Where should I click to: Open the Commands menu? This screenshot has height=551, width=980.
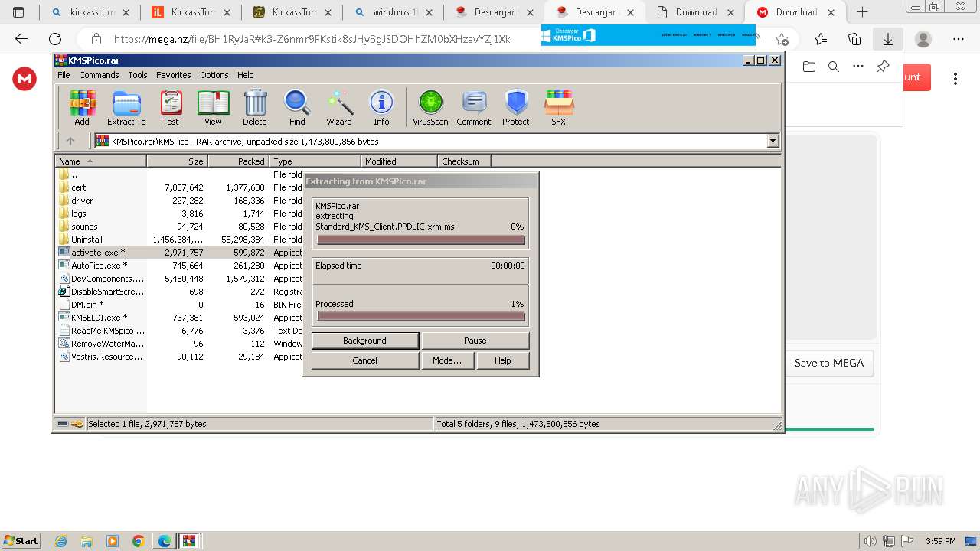coord(99,75)
